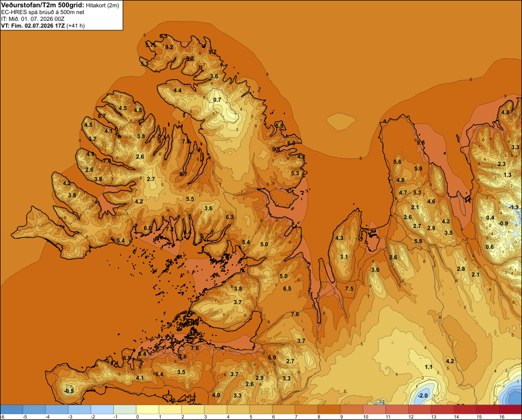
Task: Click the IT: Mið. 01. 07. 2026 00Z line
Action: 32,19
